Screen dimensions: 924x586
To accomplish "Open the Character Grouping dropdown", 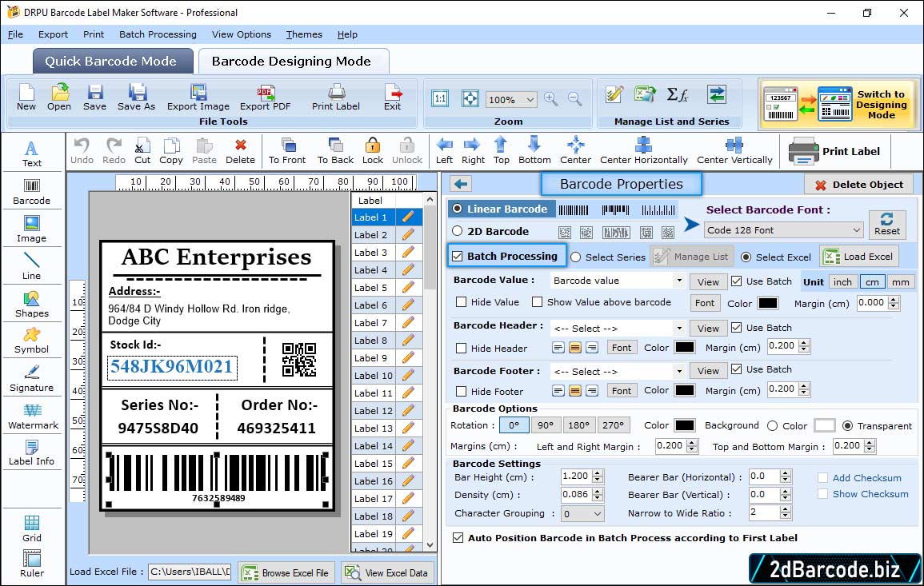I will pos(582,513).
